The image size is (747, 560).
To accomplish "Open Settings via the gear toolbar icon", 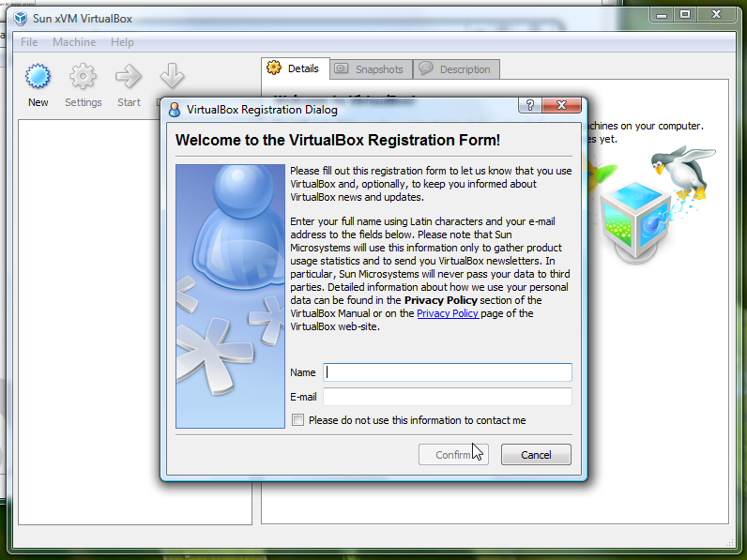I will tap(83, 77).
